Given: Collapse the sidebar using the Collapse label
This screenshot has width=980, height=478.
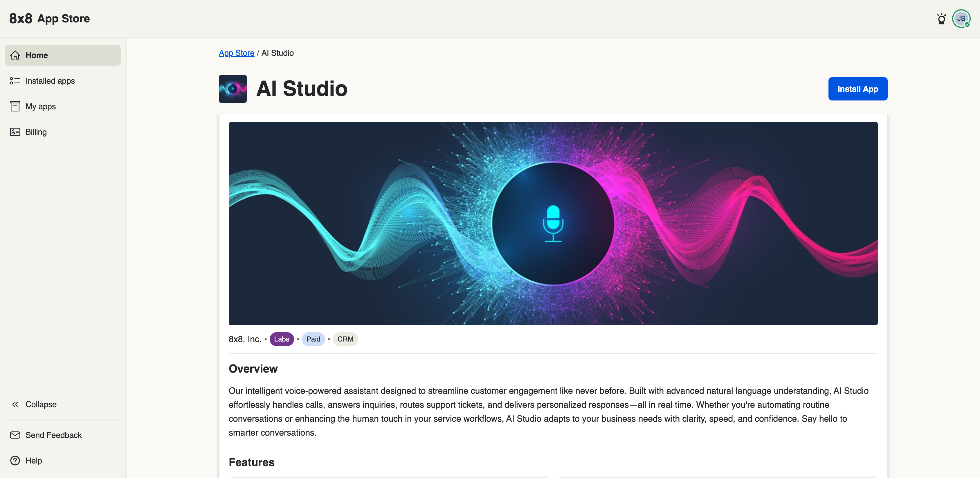Looking at the screenshot, I should tap(41, 404).
